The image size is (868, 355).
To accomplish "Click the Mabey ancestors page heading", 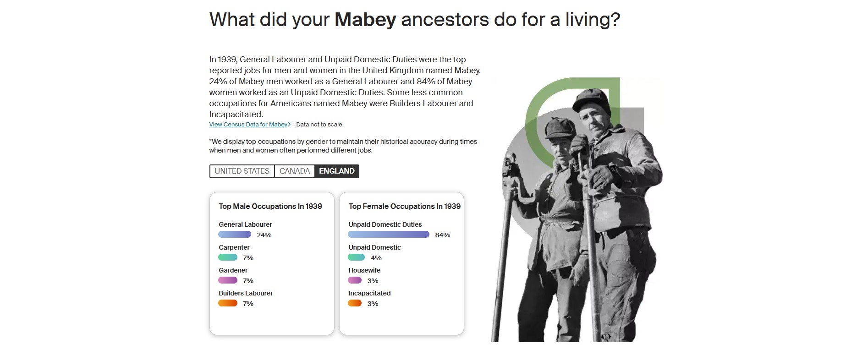I will [414, 20].
